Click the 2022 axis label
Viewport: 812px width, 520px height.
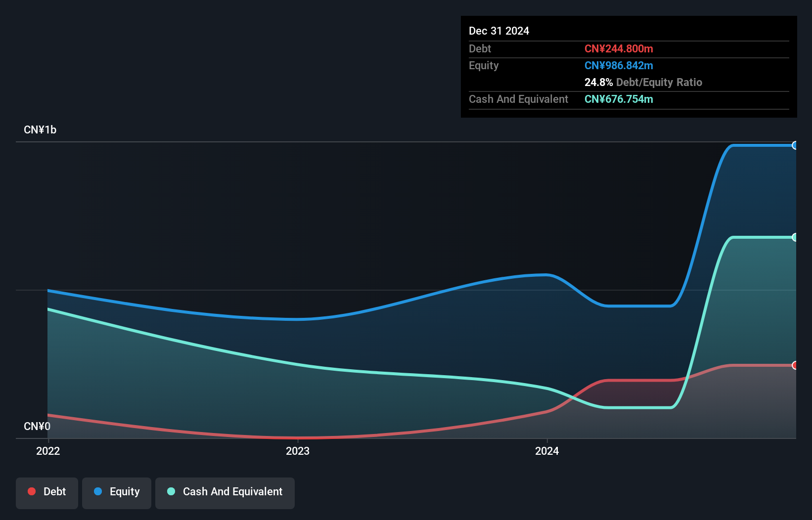(x=48, y=451)
